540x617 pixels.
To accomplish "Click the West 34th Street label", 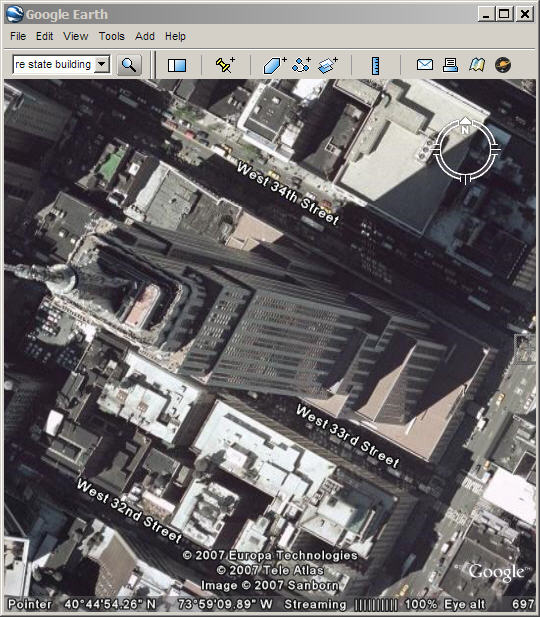I will [x=288, y=194].
